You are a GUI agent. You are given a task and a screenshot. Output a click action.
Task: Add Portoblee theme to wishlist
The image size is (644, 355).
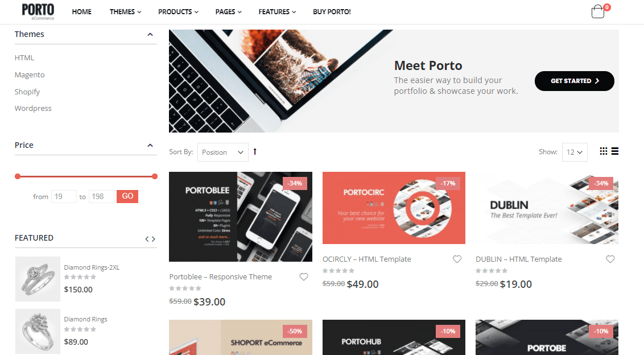tap(304, 276)
